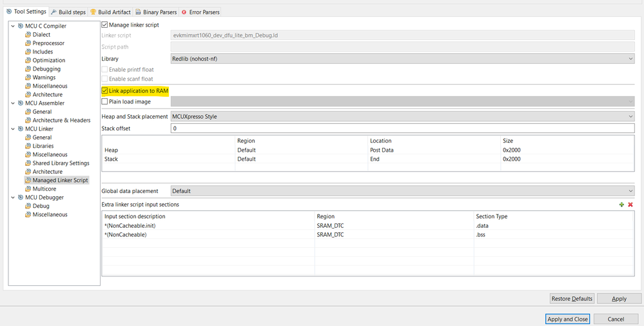Click the Apply button
Screen dimensions: 644x326
[x=619, y=299]
